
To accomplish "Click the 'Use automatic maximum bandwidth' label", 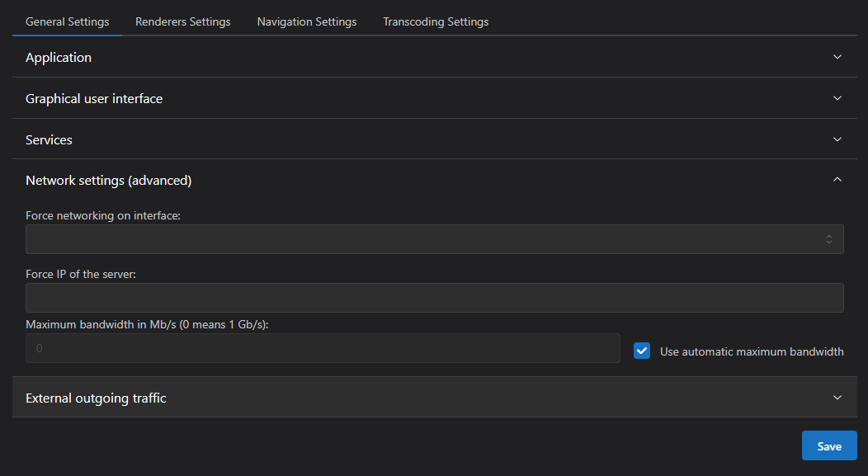I will (x=752, y=351).
